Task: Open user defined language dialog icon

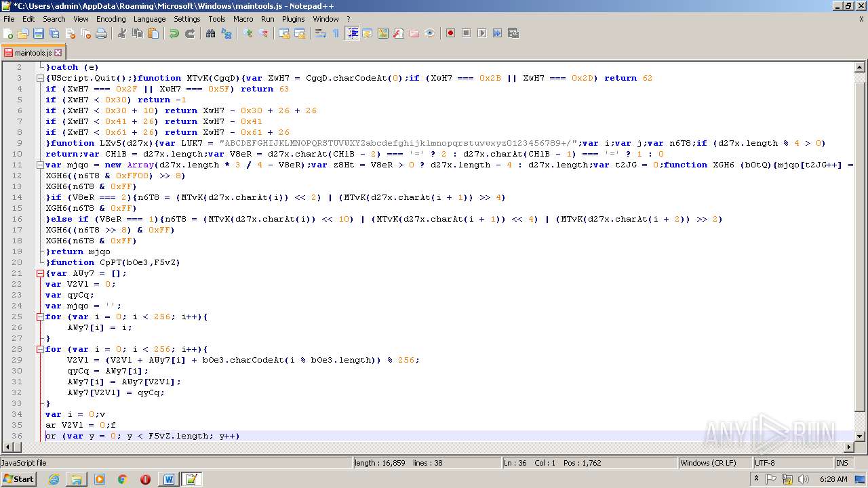Action: point(368,33)
